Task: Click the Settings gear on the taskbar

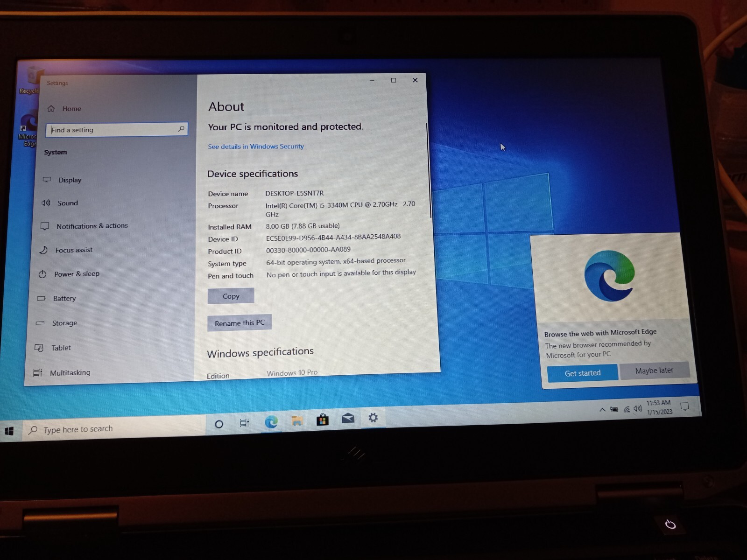Action: [373, 418]
